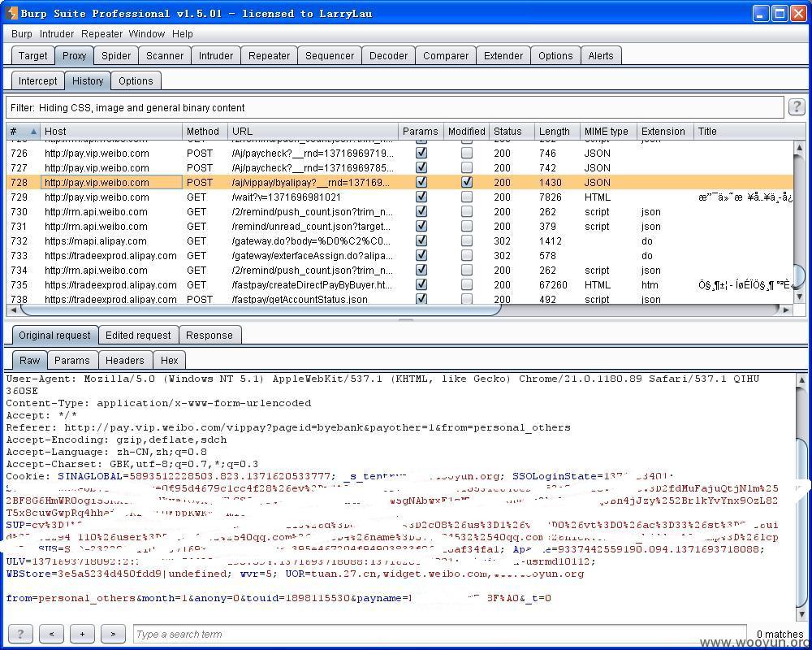
Task: Switch to the Spider tab
Action: (x=116, y=55)
